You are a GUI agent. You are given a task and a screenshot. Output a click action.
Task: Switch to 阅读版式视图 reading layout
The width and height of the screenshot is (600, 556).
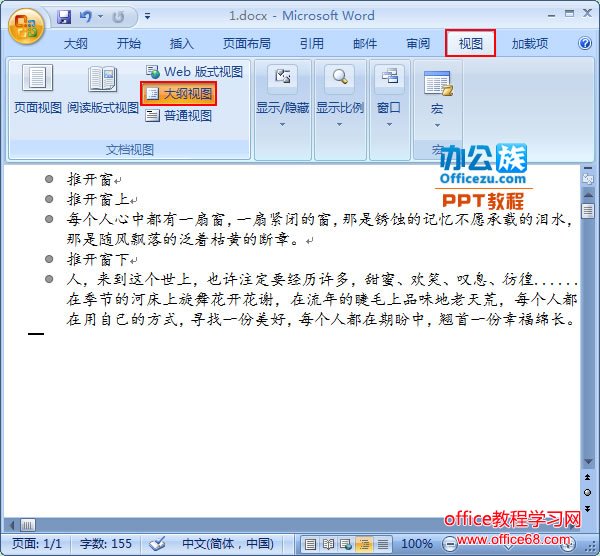(x=103, y=89)
